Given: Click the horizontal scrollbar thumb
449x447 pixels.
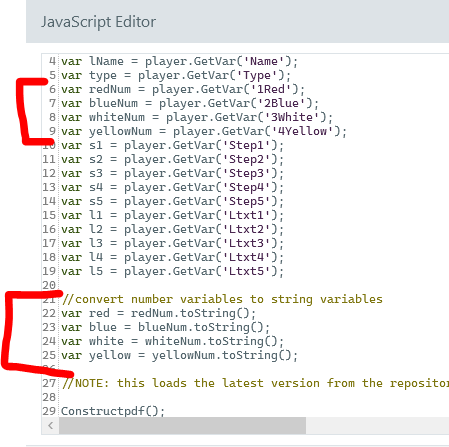Looking at the screenshot, I should coord(182,425).
